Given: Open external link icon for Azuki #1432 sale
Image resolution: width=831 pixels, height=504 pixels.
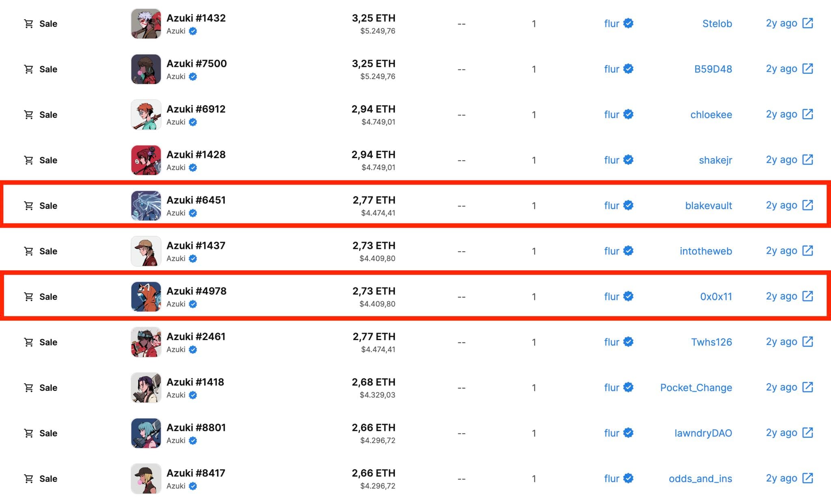Looking at the screenshot, I should tap(807, 23).
